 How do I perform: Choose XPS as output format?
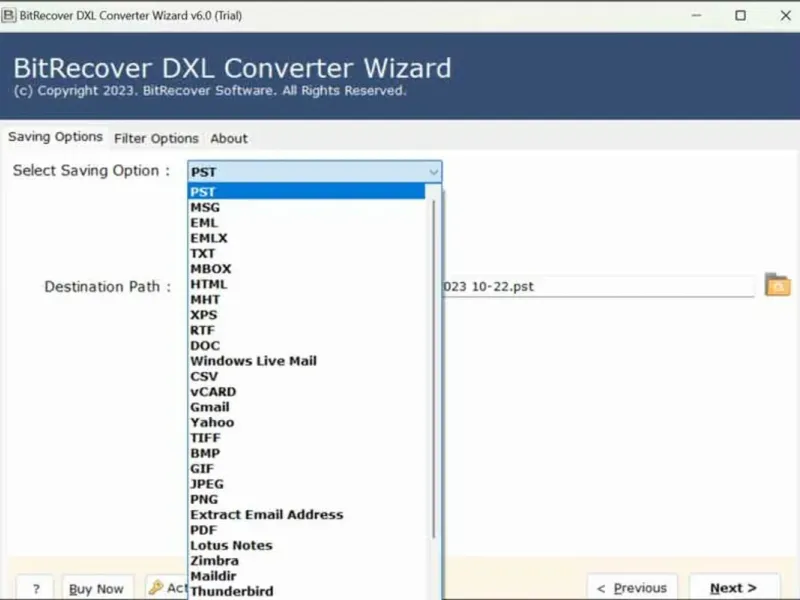[x=307, y=315]
